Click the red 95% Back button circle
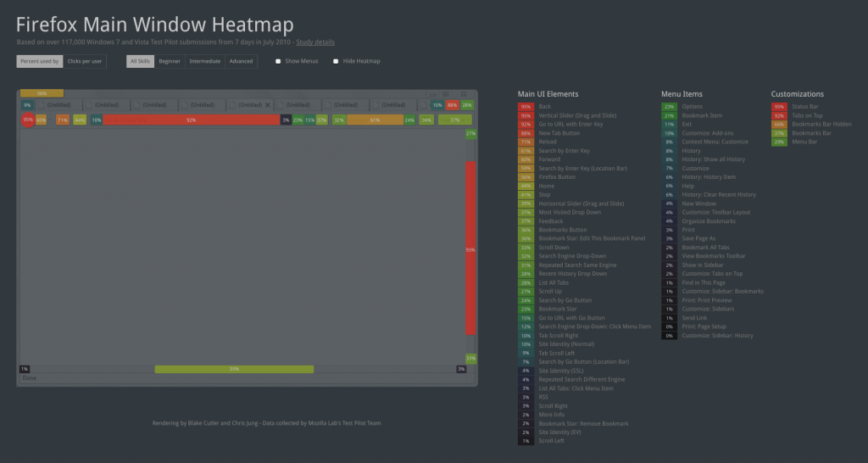The height and width of the screenshot is (463, 868). pos(28,120)
